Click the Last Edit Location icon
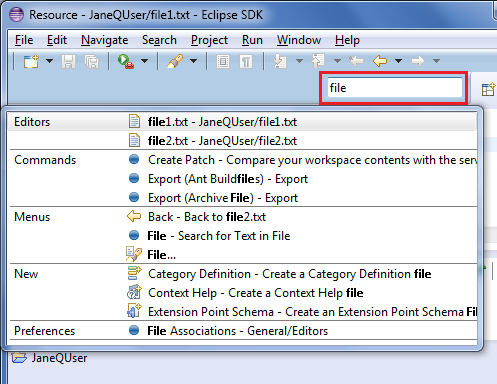The height and width of the screenshot is (384, 497). 356,61
